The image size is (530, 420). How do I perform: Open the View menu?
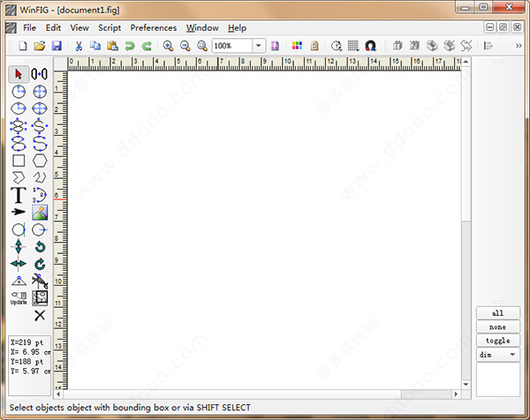(79, 27)
